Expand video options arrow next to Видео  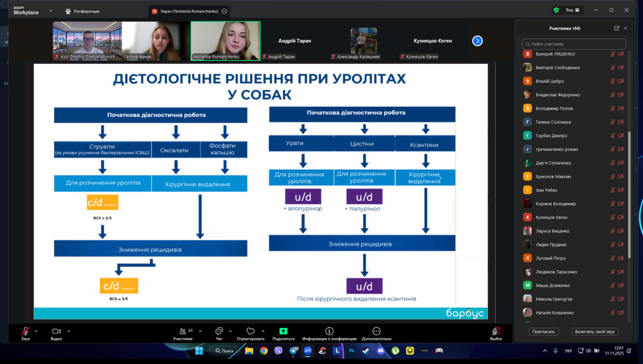point(69,331)
